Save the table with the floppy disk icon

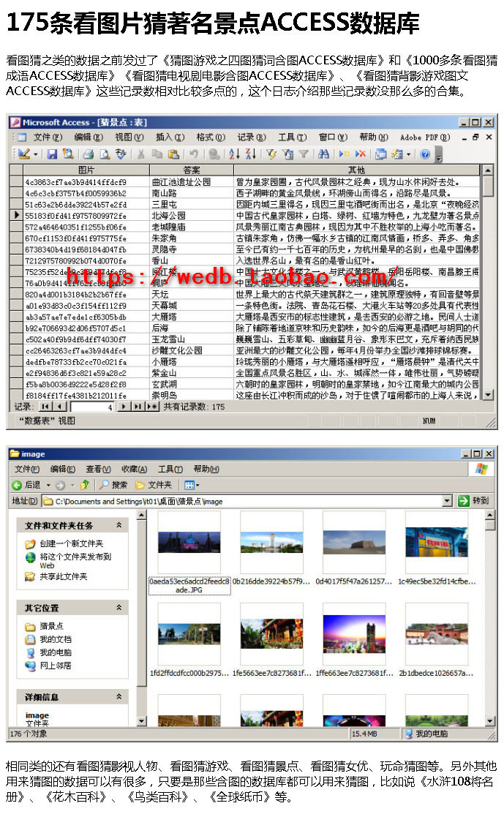pyautogui.click(x=51, y=154)
